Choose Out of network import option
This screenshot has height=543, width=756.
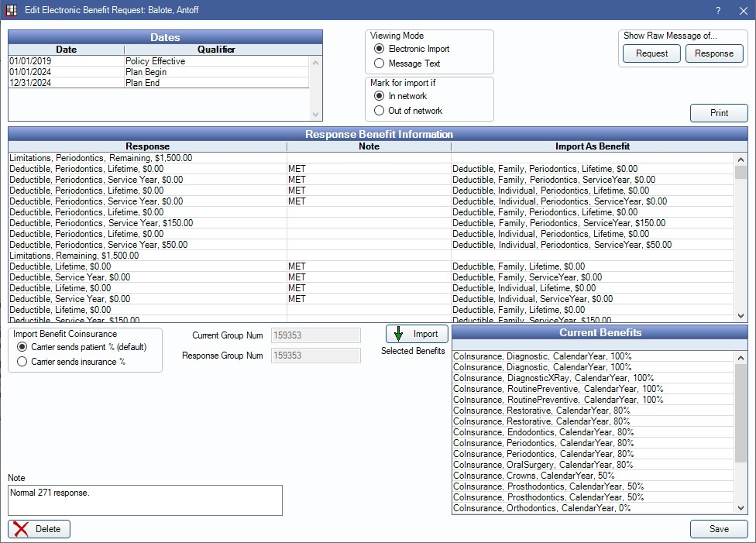coord(379,111)
